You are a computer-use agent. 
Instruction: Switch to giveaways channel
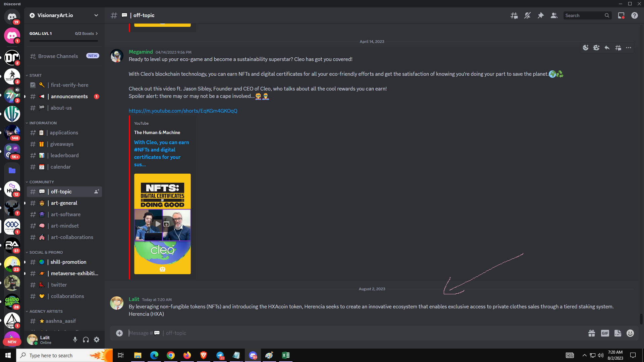point(64,144)
